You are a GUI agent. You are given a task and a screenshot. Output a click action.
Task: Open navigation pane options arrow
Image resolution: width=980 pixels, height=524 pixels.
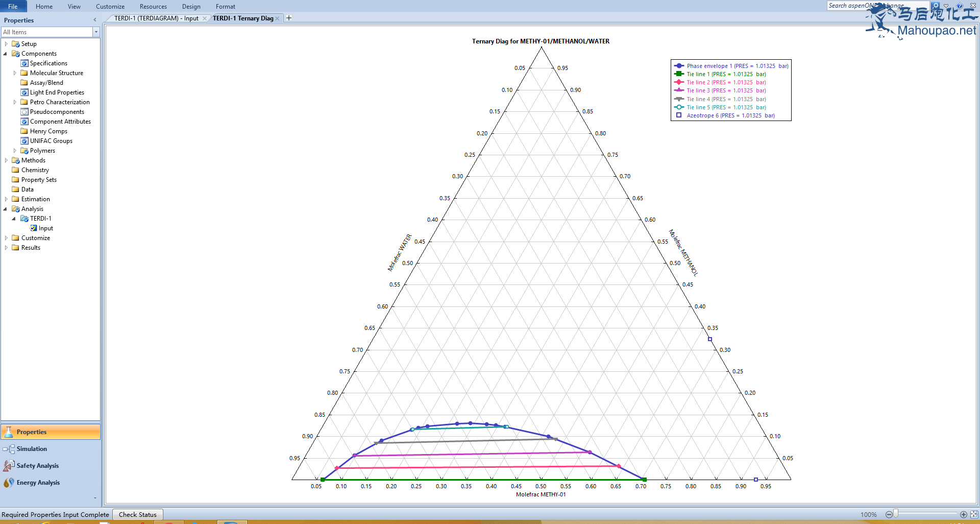pos(95,498)
